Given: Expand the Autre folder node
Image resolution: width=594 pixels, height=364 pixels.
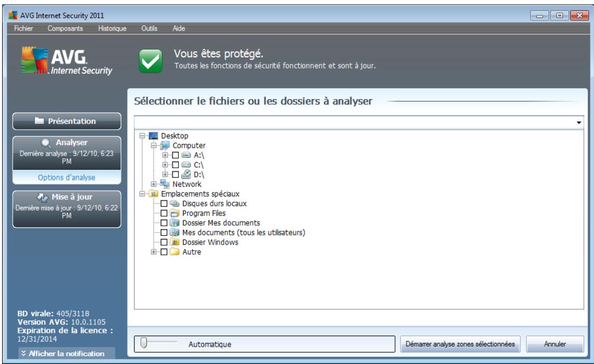Looking at the screenshot, I should click(154, 252).
